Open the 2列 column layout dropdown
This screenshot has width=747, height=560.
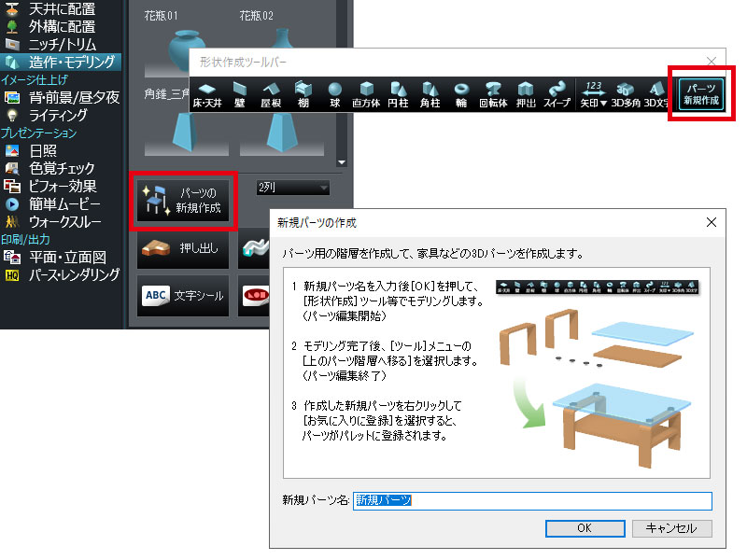[292, 189]
